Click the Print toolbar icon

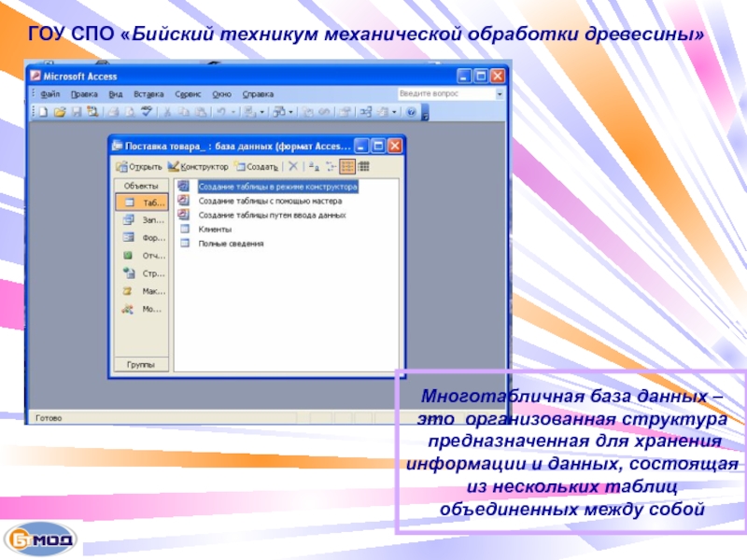pyautogui.click(x=113, y=112)
